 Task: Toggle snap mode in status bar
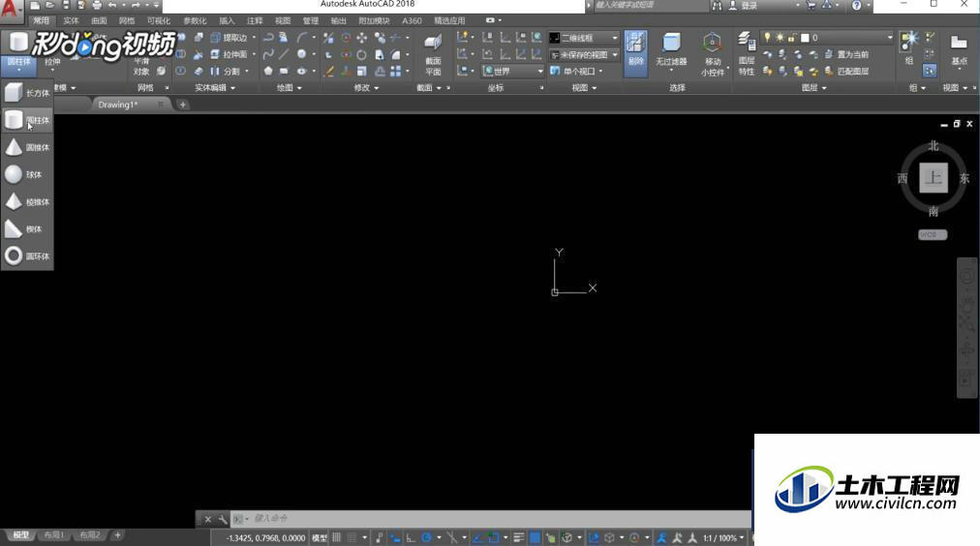[352, 537]
